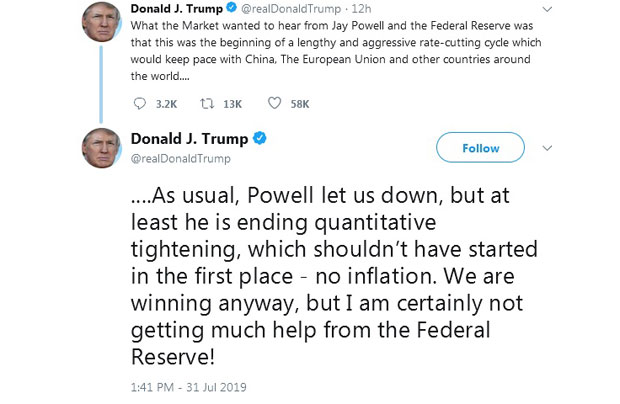Retweet the first tweet using the retweet icon
The width and height of the screenshot is (620, 404).
coord(207,102)
